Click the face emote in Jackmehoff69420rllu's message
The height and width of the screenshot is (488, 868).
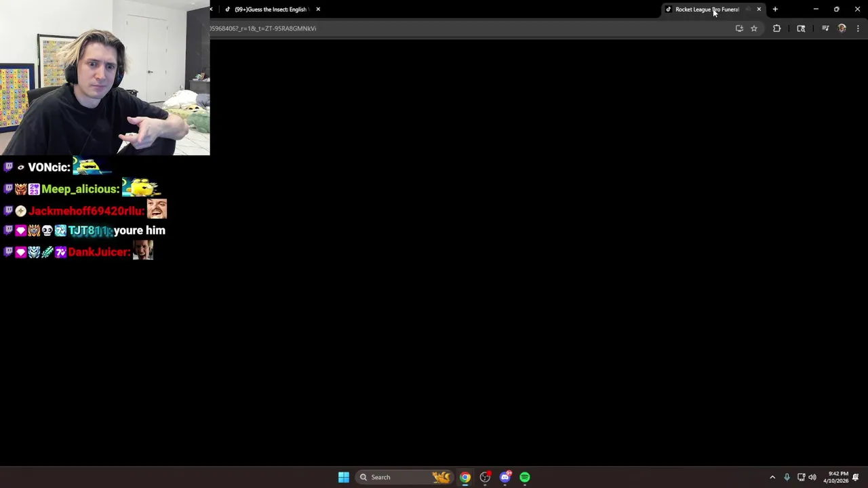157,209
